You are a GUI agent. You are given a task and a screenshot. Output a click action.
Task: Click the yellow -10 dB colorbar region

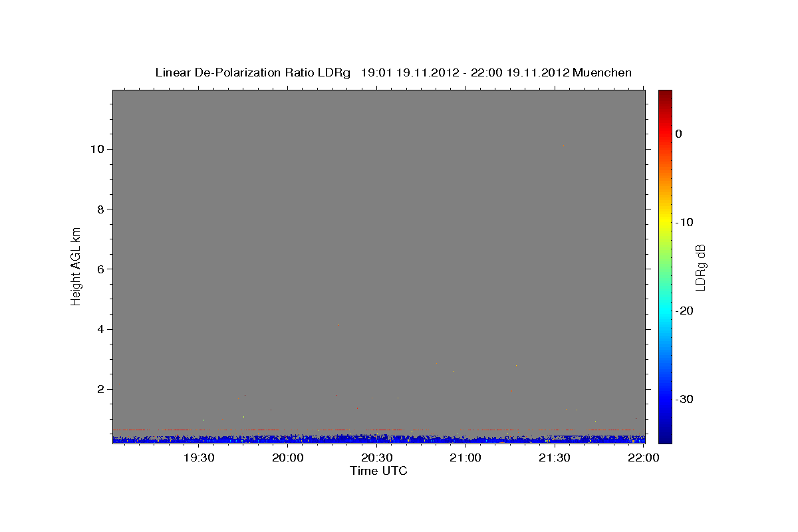coord(665,222)
